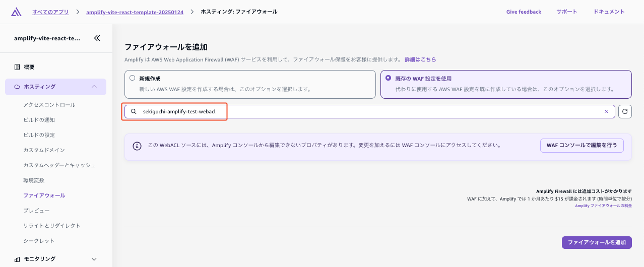644x267 pixels.
Task: Click Give feedback link
Action: pos(524,12)
